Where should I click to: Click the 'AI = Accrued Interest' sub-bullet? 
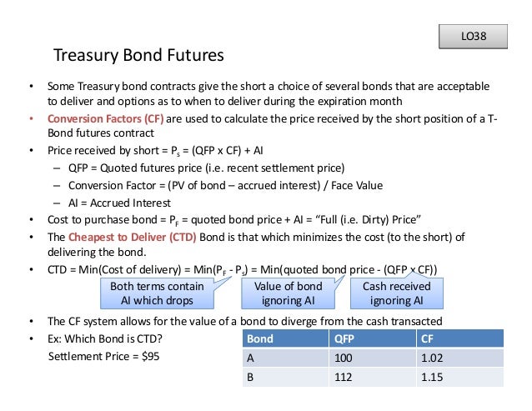point(119,203)
